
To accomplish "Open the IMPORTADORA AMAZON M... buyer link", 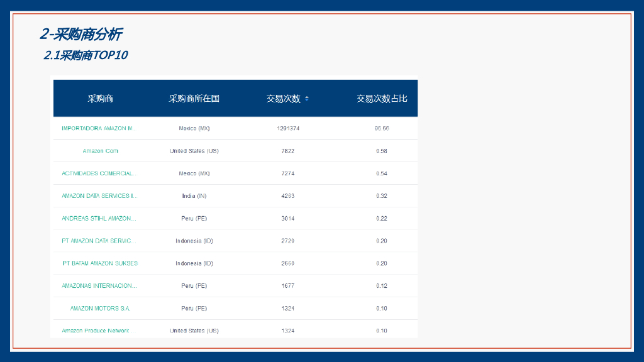I will [x=99, y=128].
